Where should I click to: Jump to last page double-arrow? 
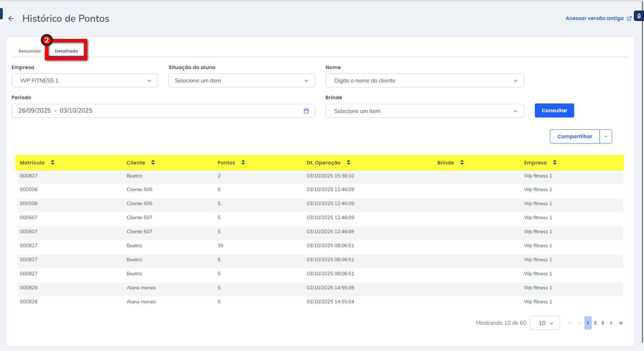point(621,323)
